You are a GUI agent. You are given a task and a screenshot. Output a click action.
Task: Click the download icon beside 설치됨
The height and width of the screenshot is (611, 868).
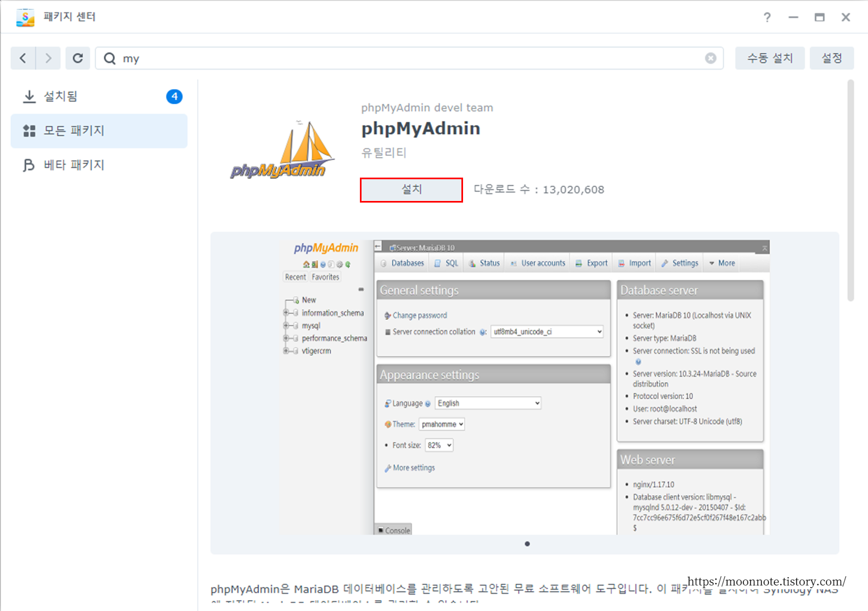coord(29,97)
